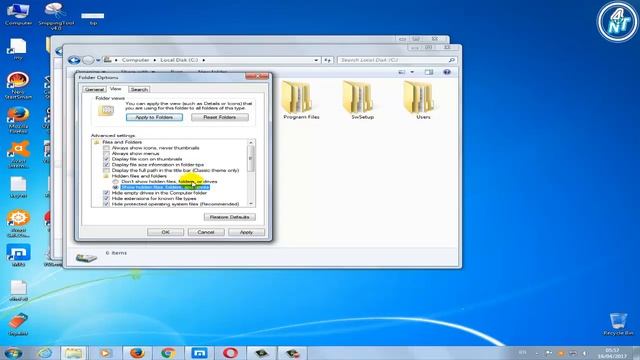This screenshot has height=360, width=640.
Task: Expand the arrow after Local Disk (C:) breadcrumb
Action: (204, 60)
